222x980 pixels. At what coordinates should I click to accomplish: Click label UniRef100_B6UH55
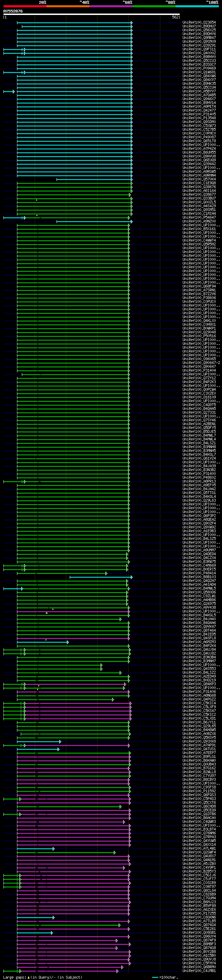(199, 153)
